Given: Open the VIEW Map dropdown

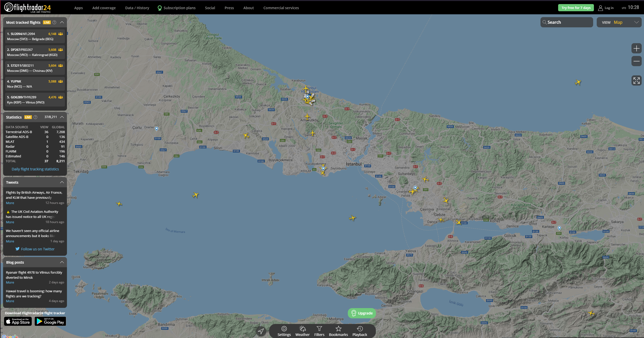Looking at the screenshot, I should (619, 22).
